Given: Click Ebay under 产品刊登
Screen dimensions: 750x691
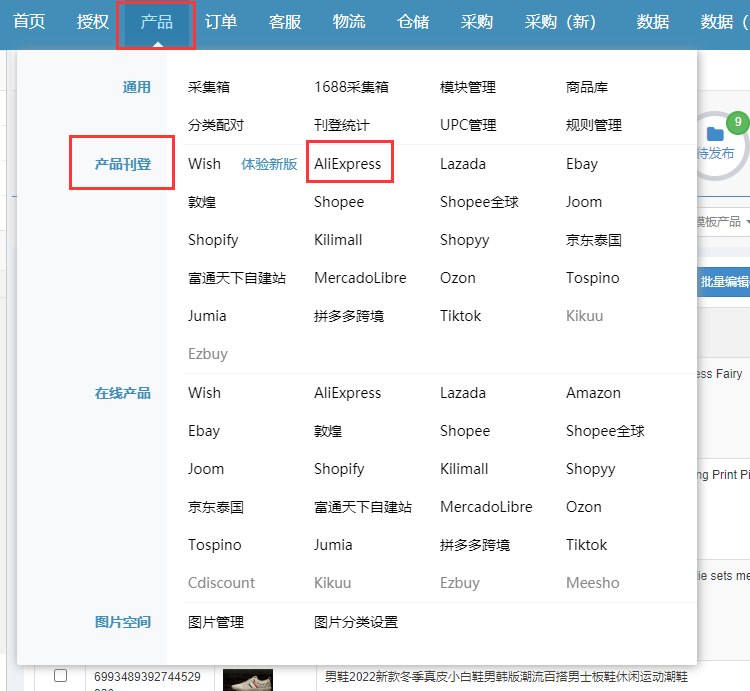Looking at the screenshot, I should coord(582,164).
